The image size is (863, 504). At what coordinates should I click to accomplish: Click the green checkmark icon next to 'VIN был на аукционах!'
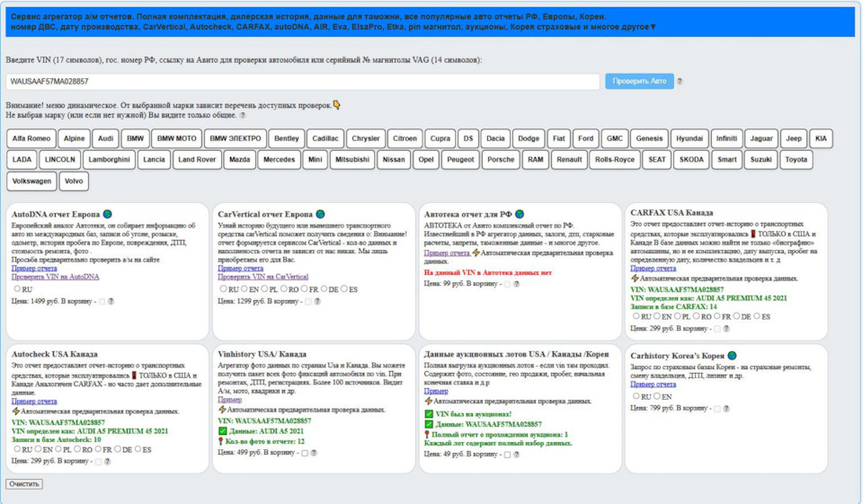[x=429, y=414]
